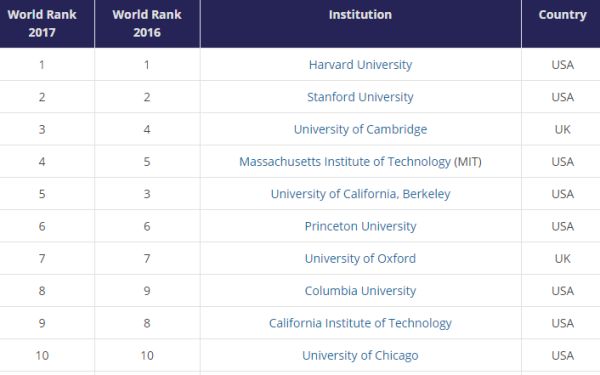Click the University of Cambridge link

click(360, 129)
